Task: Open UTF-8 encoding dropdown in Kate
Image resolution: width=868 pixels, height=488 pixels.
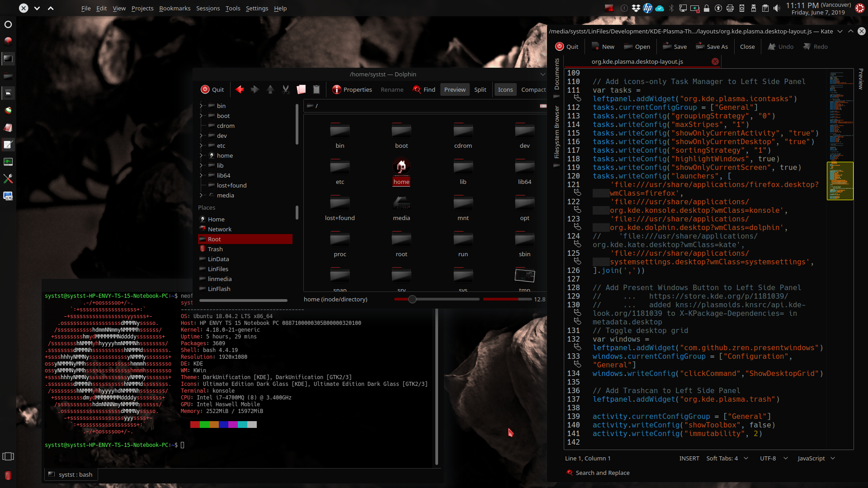Action: pos(774,458)
